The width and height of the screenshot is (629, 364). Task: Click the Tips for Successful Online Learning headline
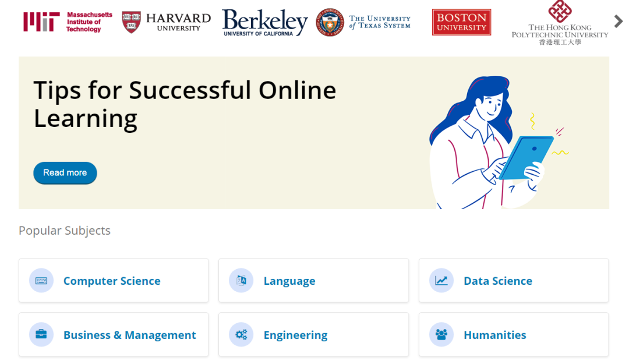[x=185, y=104]
